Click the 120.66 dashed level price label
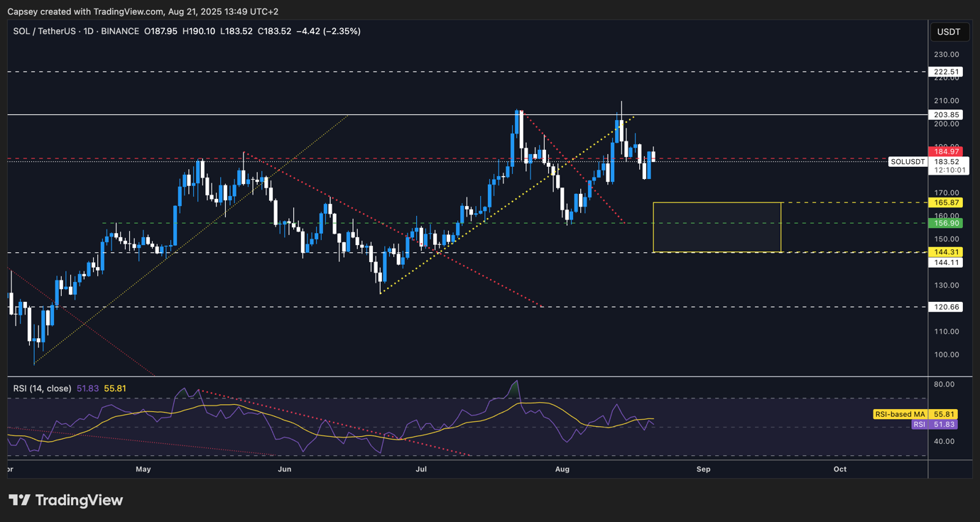Screen dimensions: 980x522 coord(947,307)
